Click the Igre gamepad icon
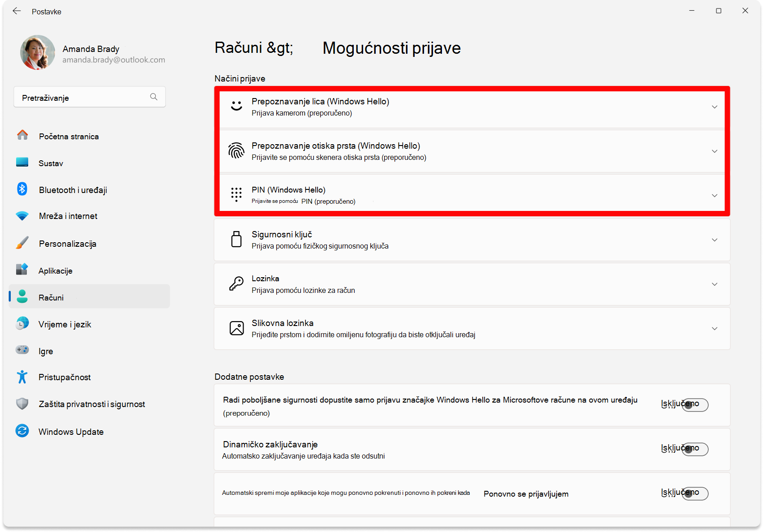The height and width of the screenshot is (532, 763). tap(22, 350)
